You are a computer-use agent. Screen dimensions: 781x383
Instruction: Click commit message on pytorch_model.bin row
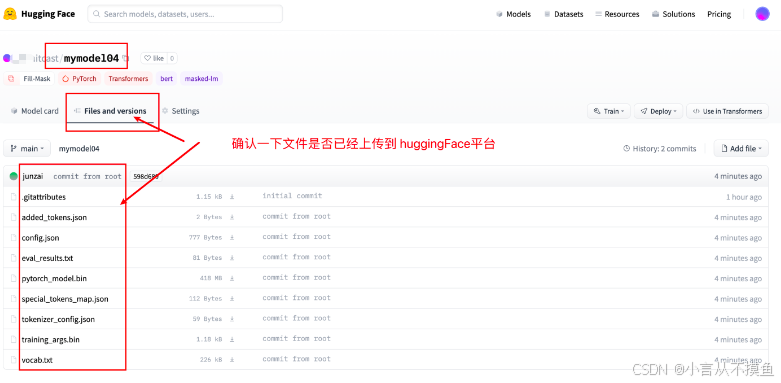[x=296, y=277]
